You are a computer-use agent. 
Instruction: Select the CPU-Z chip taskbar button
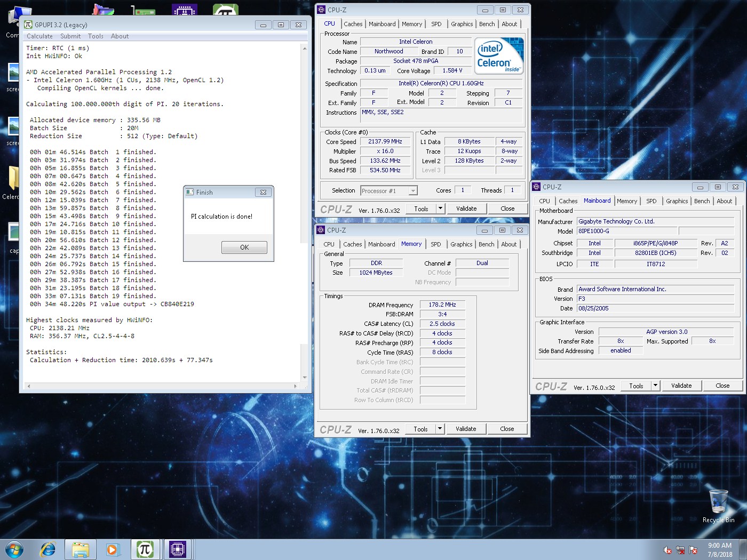point(177,549)
